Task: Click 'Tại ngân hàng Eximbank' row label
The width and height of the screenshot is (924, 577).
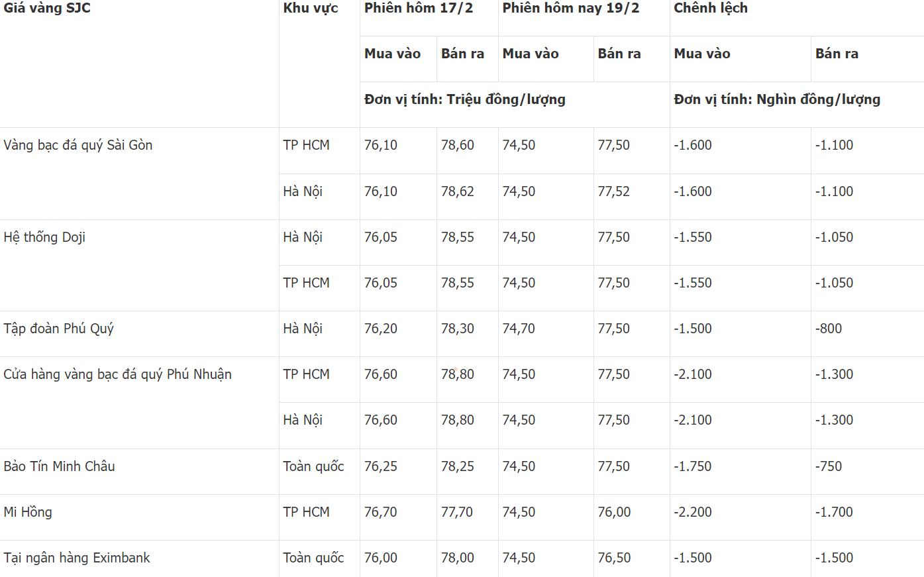Action: [77, 558]
